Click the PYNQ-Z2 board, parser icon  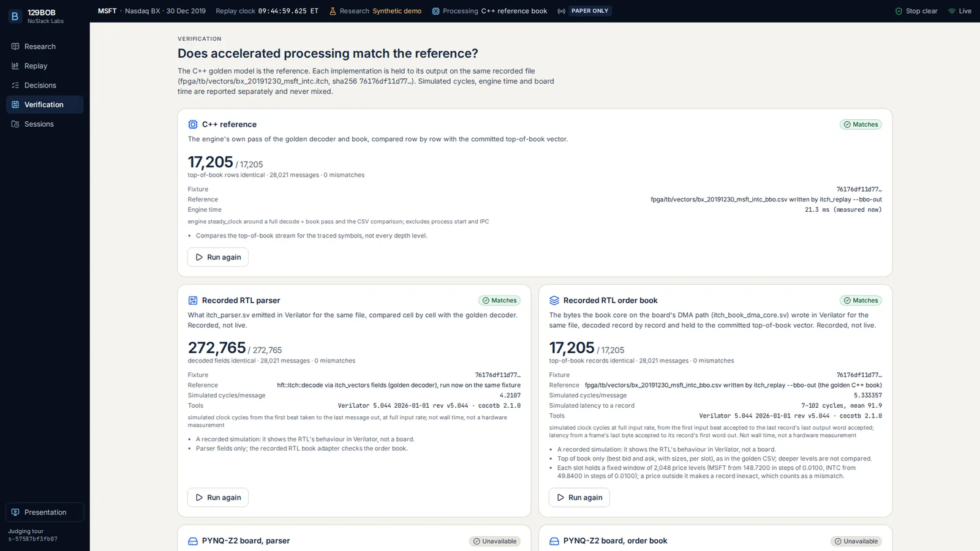click(193, 541)
